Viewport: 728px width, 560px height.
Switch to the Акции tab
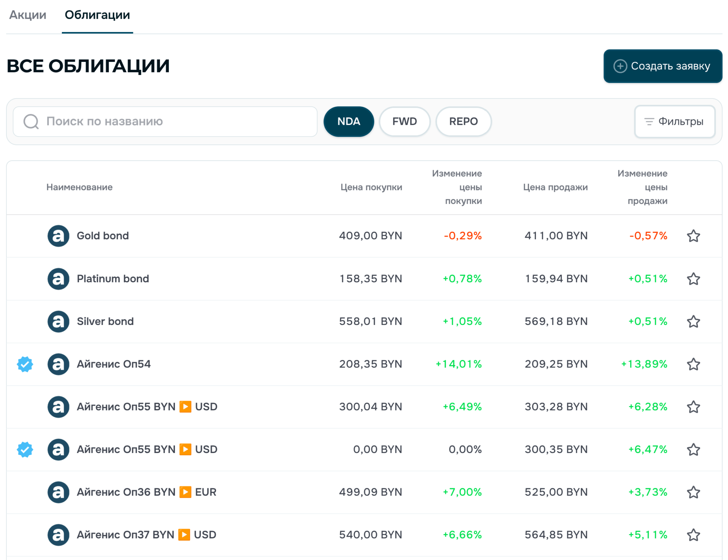(28, 15)
